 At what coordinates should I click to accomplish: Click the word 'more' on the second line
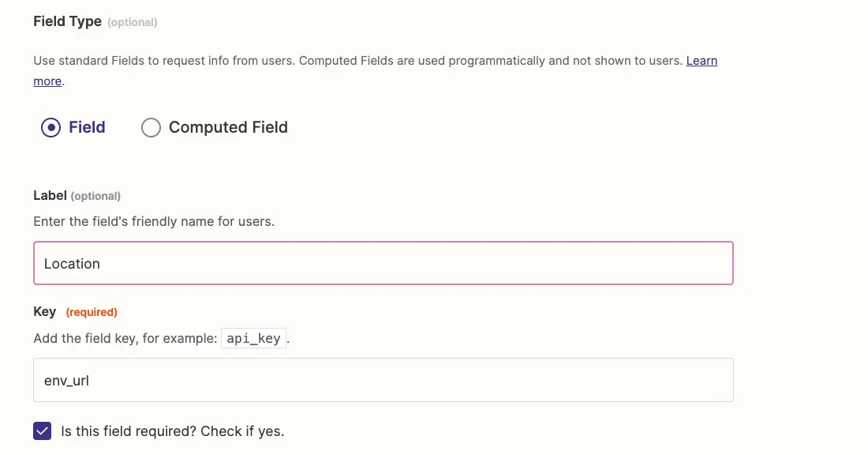click(47, 81)
